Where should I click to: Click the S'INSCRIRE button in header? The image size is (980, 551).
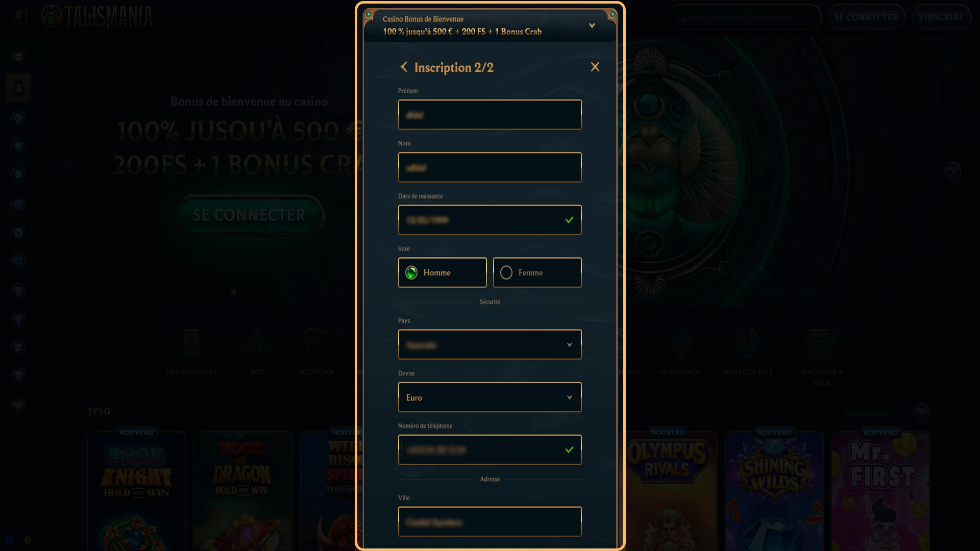pos(941,17)
